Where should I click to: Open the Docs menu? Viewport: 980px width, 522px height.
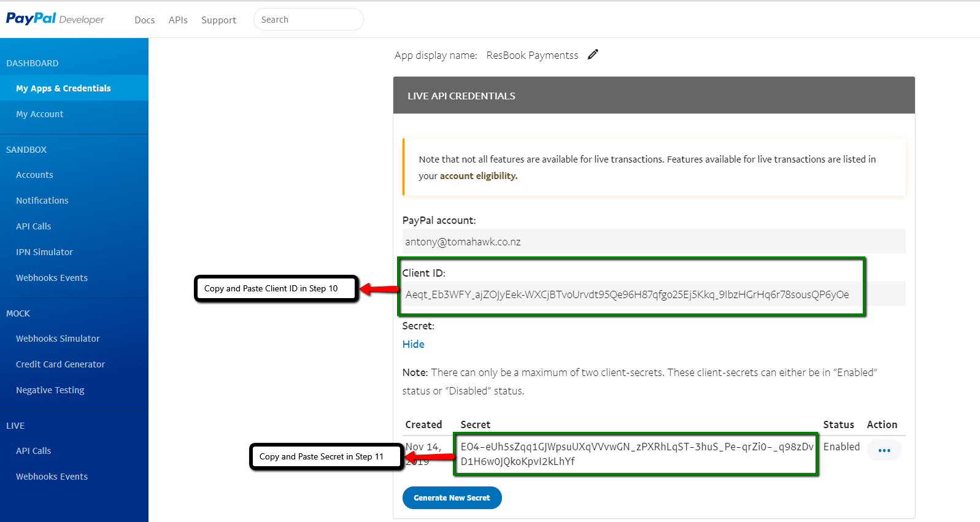(x=145, y=20)
